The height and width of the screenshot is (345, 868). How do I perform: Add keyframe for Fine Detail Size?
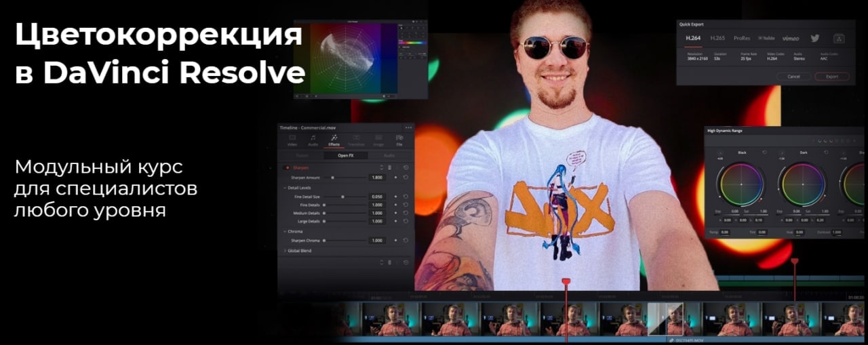point(396,197)
